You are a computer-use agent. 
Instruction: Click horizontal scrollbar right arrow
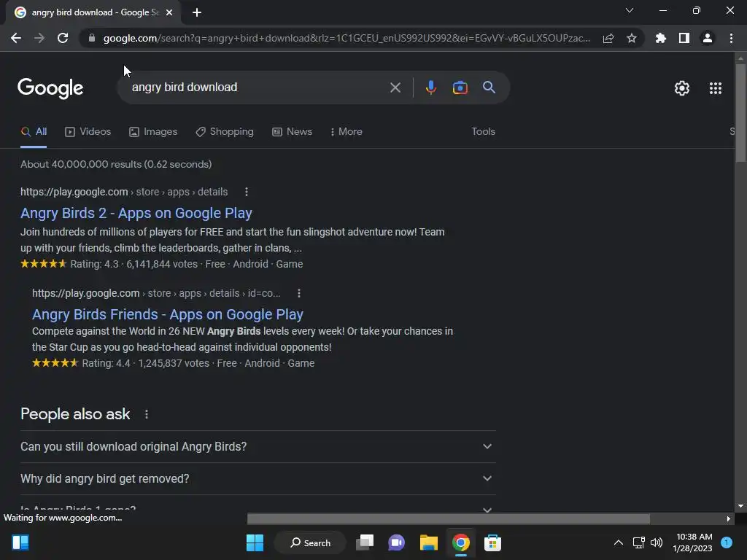click(x=728, y=518)
